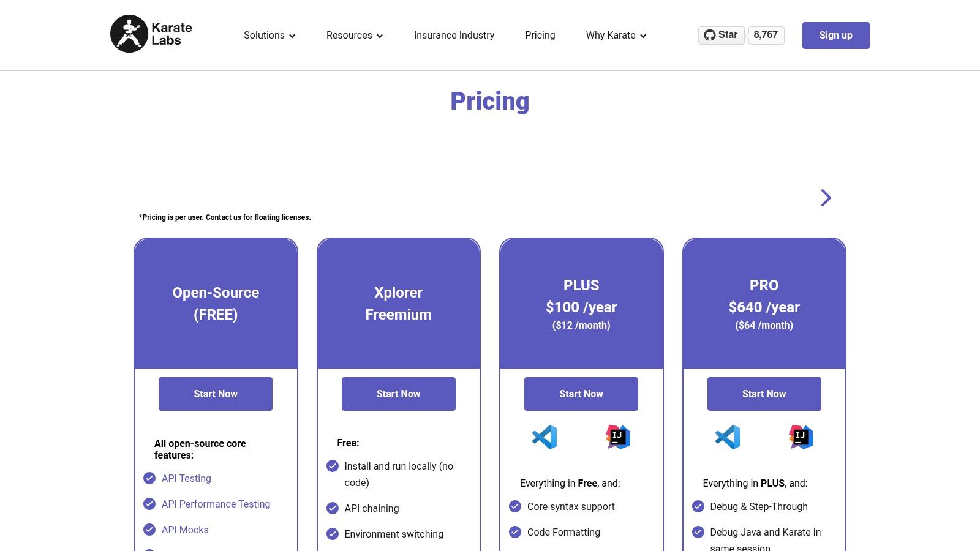980x551 pixels.
Task: Follow the API Mocks link
Action: (x=185, y=530)
